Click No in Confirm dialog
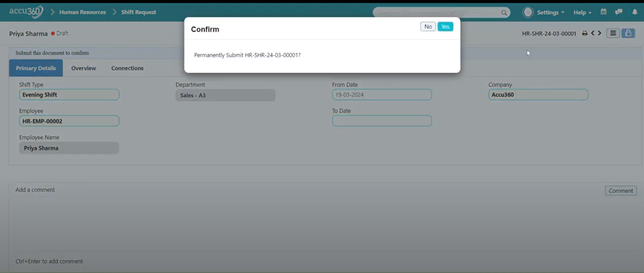The height and width of the screenshot is (273, 644). 428,27
